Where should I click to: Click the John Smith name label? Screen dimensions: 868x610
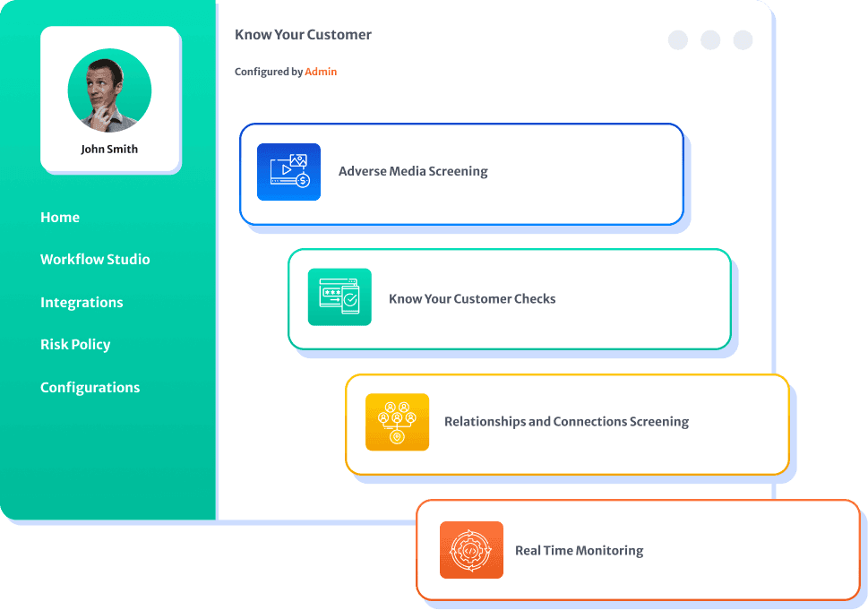[x=109, y=149]
